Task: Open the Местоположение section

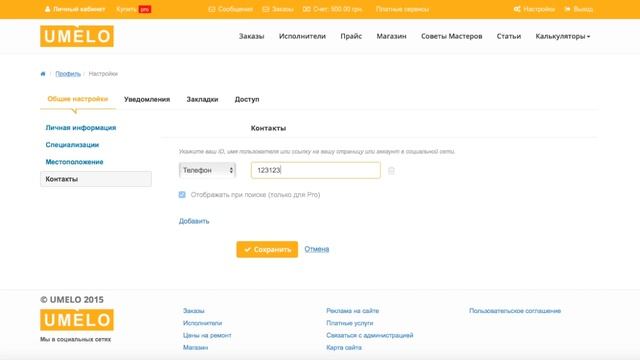Action: coord(74,162)
